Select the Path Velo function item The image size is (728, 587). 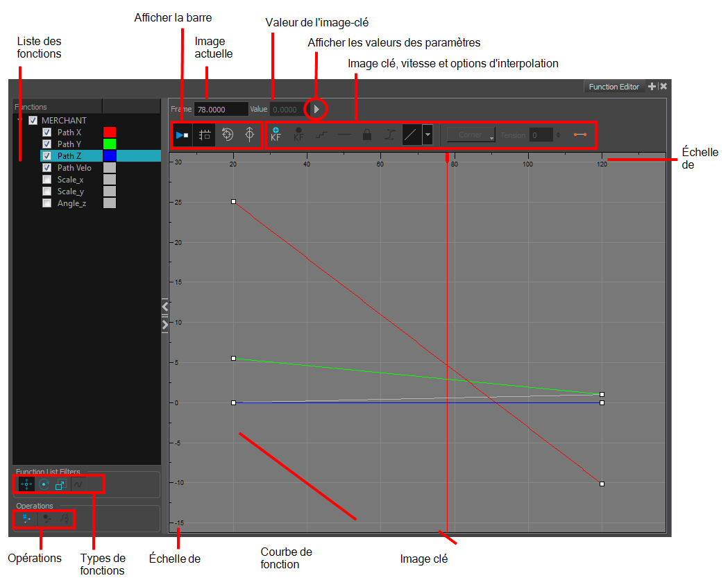(74, 168)
